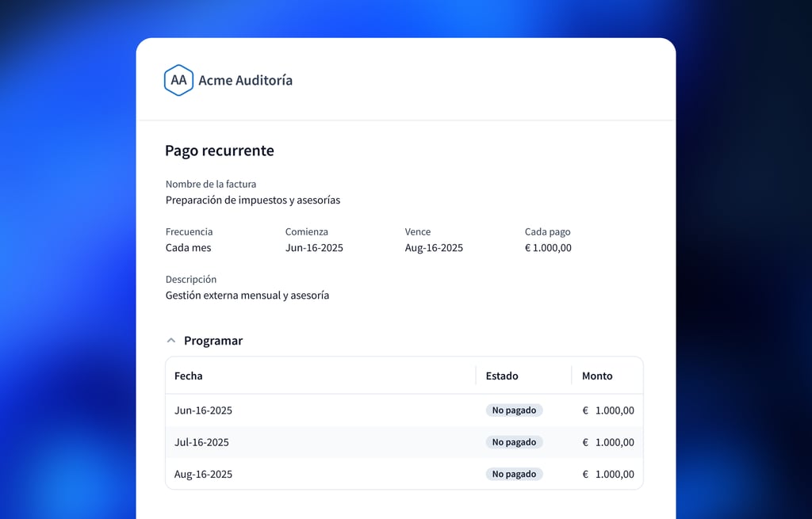812x519 pixels.
Task: Click the Aug-16-2025 date in the schedule table
Action: click(203, 474)
